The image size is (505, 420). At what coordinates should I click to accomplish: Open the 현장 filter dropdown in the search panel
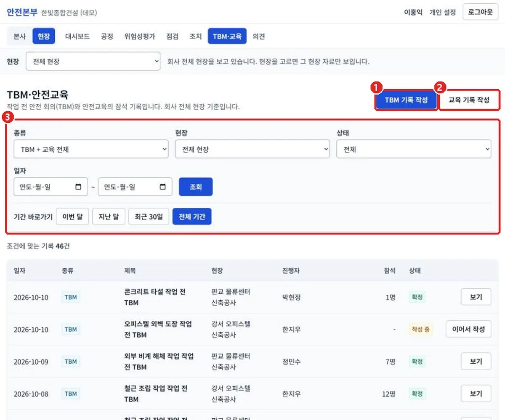[x=252, y=149]
